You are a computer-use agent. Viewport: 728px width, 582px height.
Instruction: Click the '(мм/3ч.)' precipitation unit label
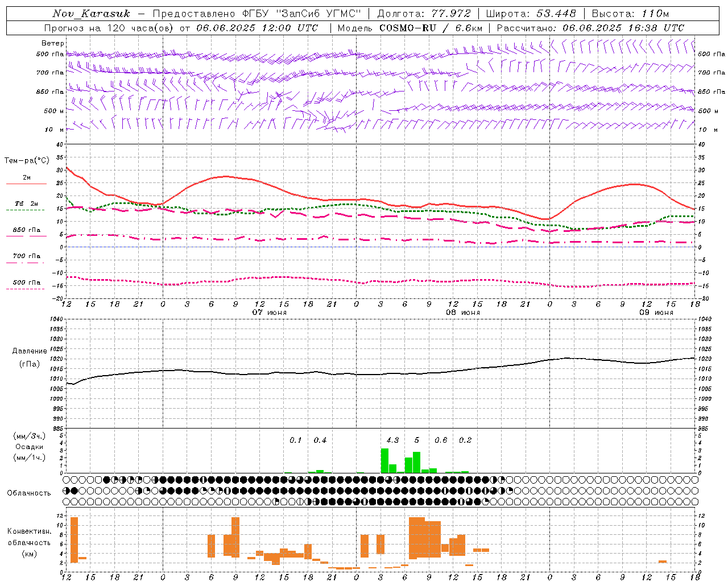click(x=30, y=436)
